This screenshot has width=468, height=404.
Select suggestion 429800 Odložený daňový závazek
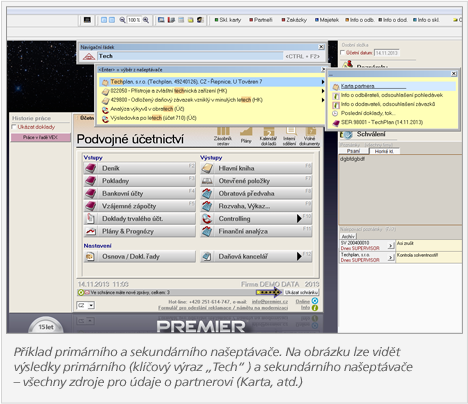click(x=212, y=100)
